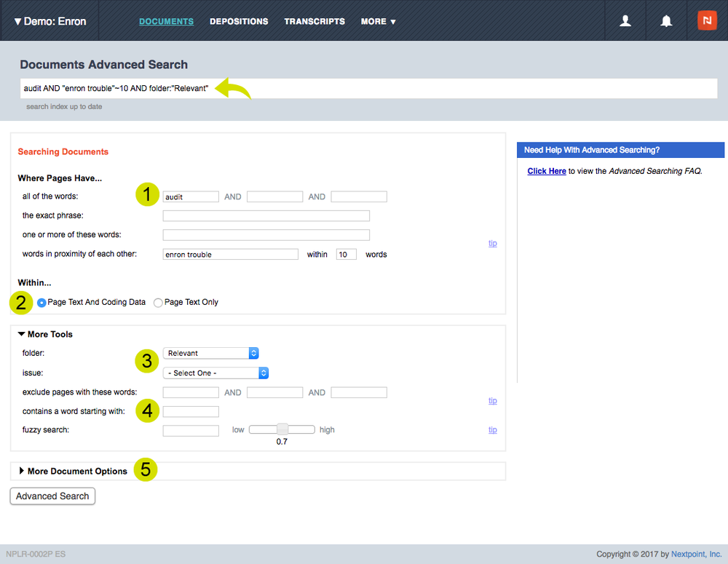728x564 pixels.
Task: Click the 'one or more of these words' field
Action: tap(266, 235)
